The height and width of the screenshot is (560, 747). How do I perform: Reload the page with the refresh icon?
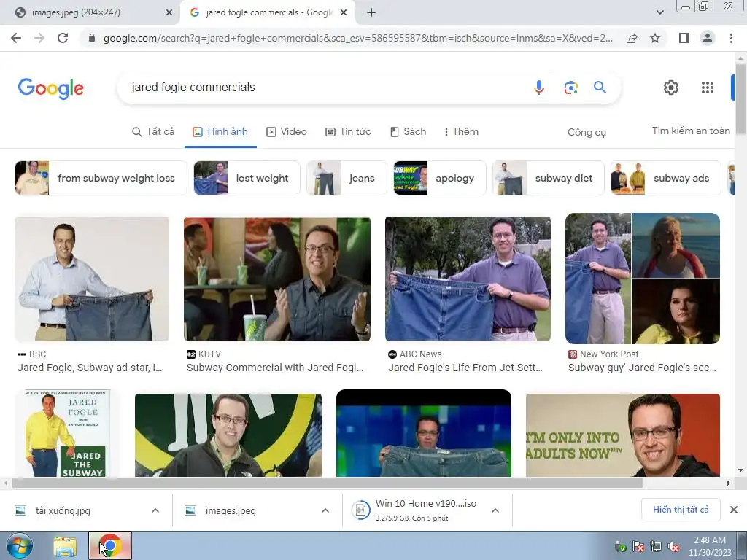tap(63, 38)
